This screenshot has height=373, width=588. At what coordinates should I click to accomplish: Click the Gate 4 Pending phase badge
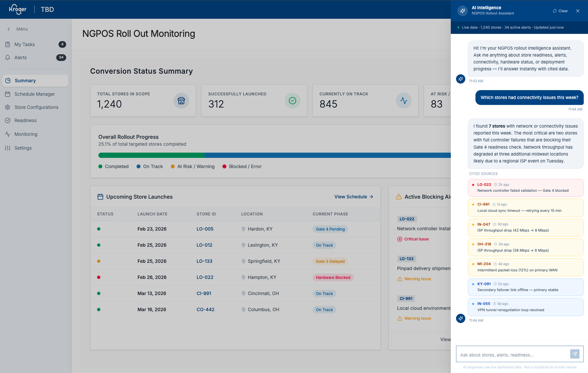click(330, 229)
